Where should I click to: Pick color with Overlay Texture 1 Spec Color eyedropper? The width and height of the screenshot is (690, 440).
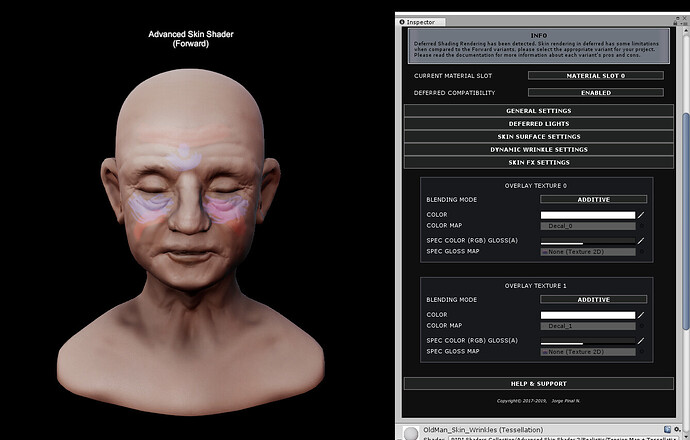(x=641, y=341)
